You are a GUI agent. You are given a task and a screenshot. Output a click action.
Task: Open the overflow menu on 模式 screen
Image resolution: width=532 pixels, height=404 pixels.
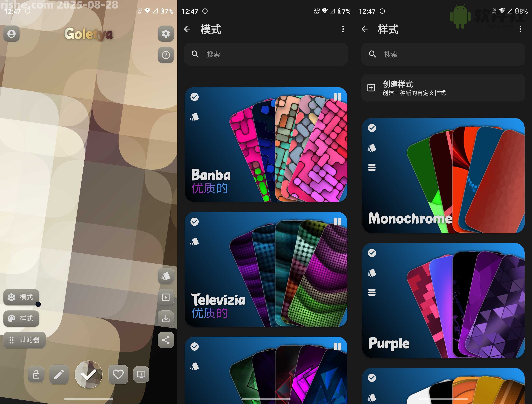click(x=343, y=29)
